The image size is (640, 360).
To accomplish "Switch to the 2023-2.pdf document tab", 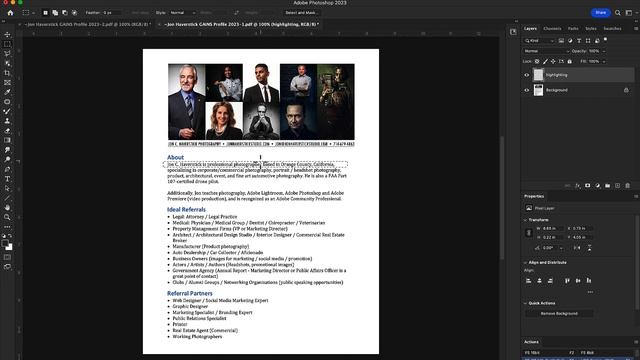I will 87,24.
